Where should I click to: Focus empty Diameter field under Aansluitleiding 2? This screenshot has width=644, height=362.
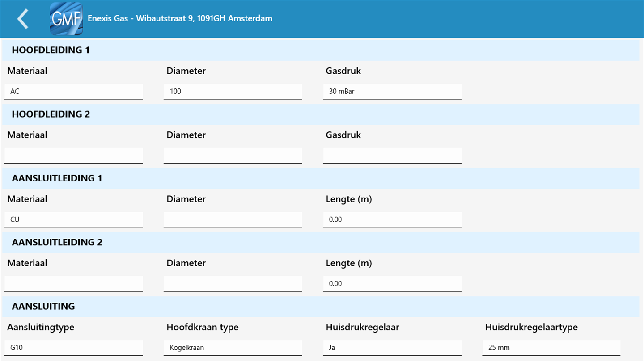click(233, 283)
